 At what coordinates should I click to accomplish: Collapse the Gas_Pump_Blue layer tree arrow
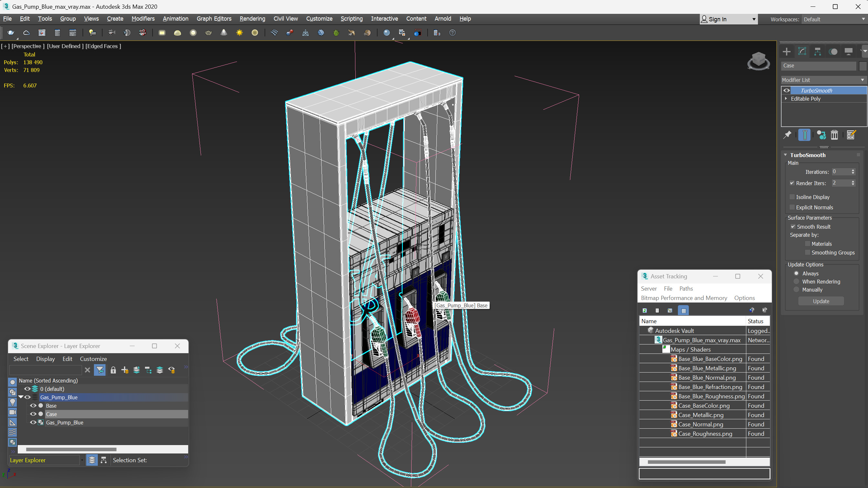pyautogui.click(x=21, y=397)
